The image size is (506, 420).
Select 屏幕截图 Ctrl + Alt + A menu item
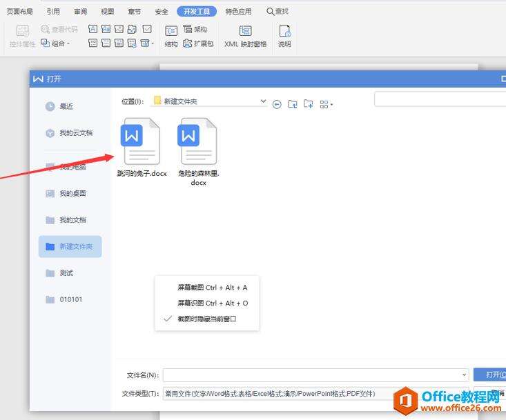tap(212, 288)
